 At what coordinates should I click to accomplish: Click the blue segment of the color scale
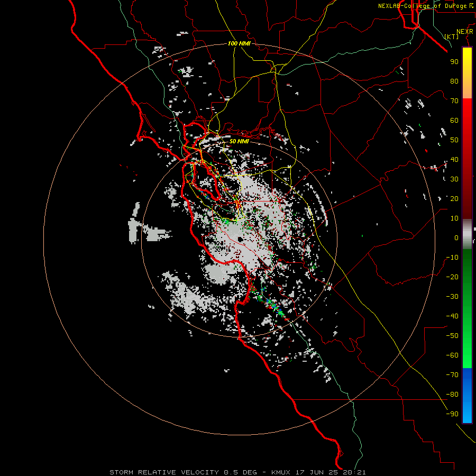pos(467,396)
